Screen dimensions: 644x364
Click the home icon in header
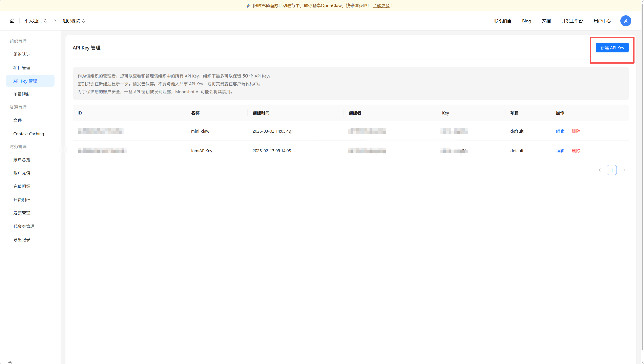pyautogui.click(x=12, y=21)
